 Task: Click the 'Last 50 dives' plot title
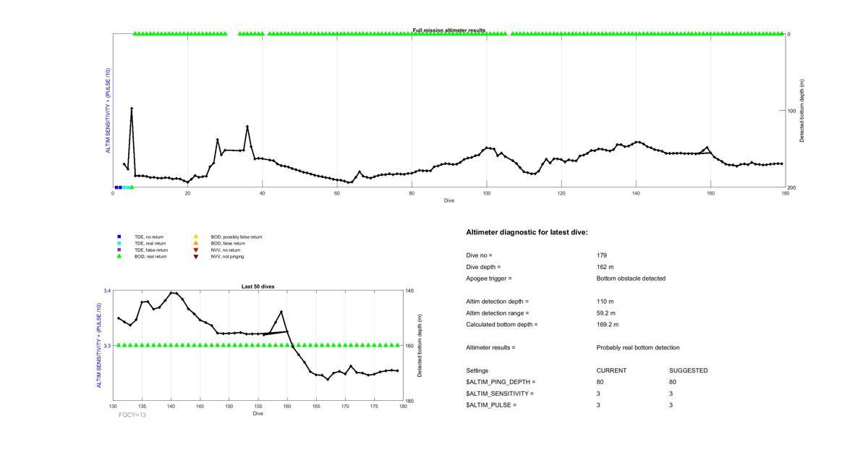258,286
